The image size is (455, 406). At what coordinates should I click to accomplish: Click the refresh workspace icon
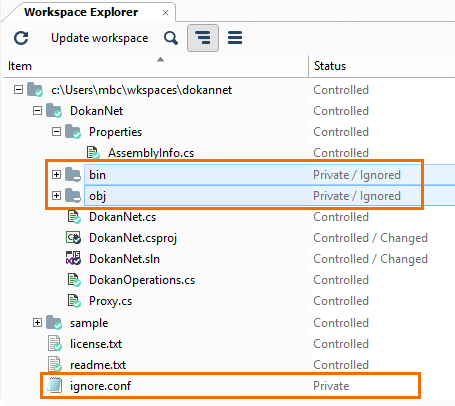tap(21, 38)
